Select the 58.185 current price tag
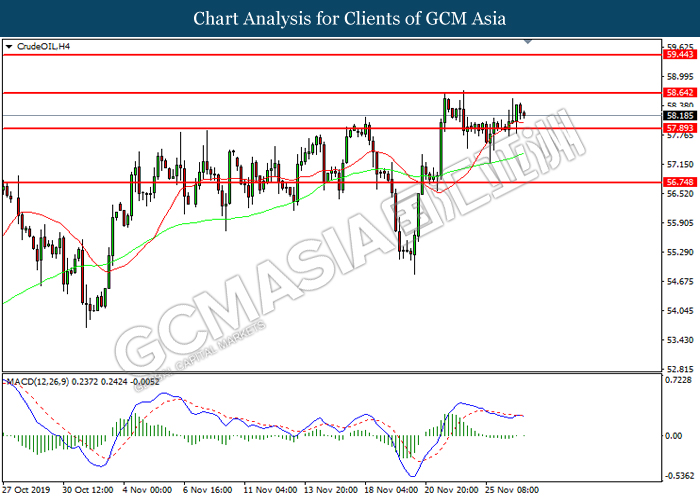Image resolution: width=700 pixels, height=500 pixels. pyautogui.click(x=680, y=116)
